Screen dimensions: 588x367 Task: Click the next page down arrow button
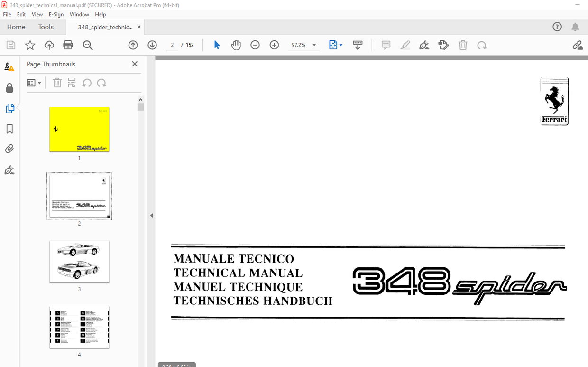point(152,45)
